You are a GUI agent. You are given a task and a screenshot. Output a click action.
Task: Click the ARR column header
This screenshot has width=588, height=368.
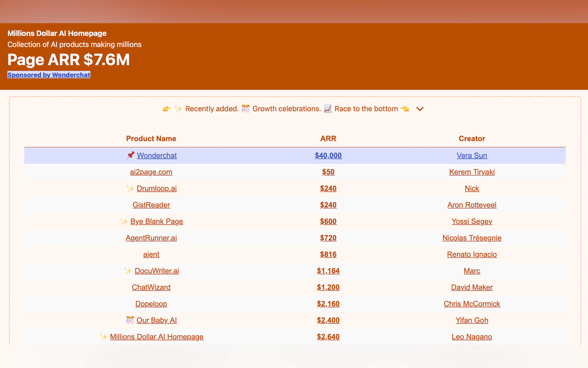pos(328,139)
